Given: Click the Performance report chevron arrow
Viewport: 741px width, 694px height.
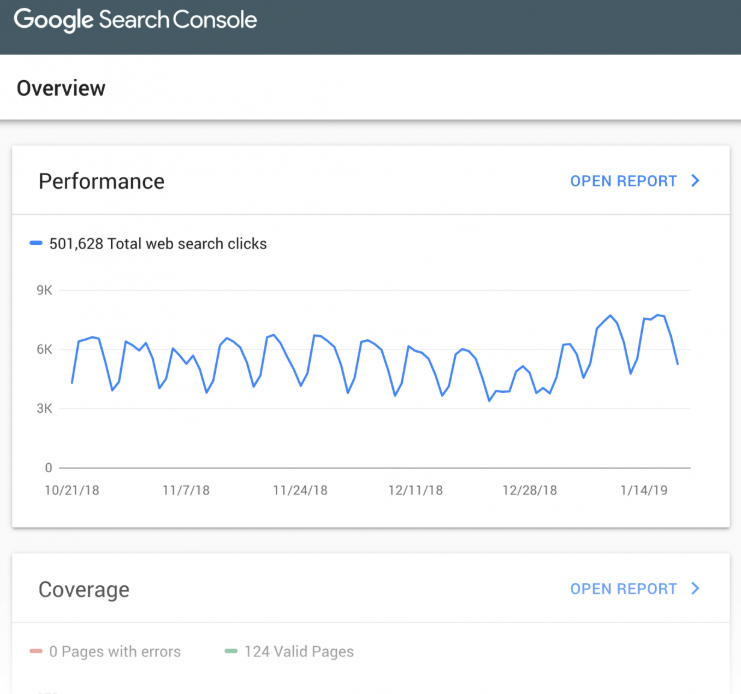Looking at the screenshot, I should (695, 180).
